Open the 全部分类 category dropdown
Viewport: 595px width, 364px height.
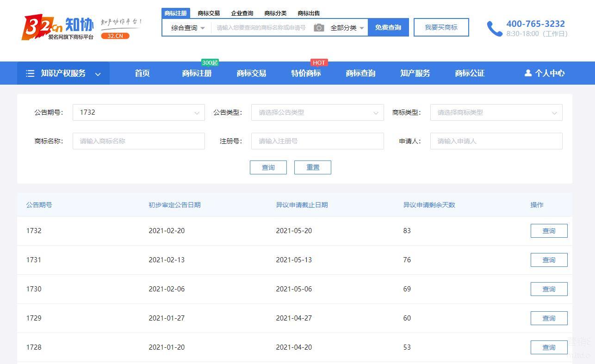pyautogui.click(x=347, y=28)
